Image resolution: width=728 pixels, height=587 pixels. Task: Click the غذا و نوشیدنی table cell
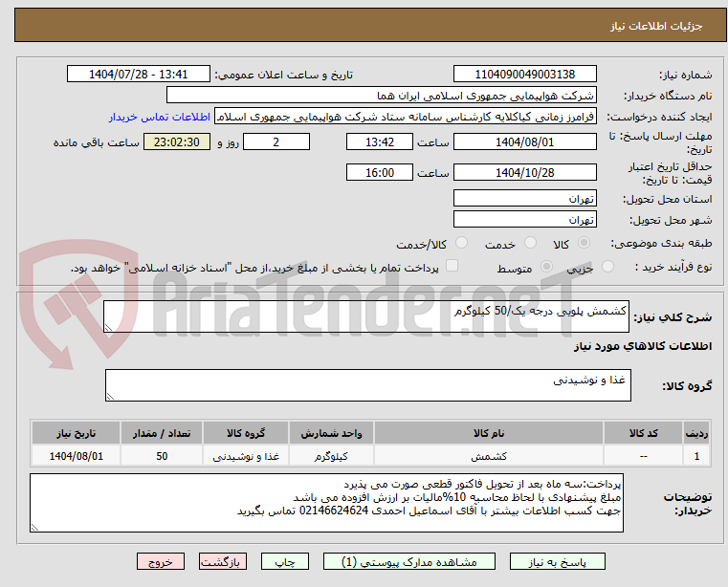246,456
